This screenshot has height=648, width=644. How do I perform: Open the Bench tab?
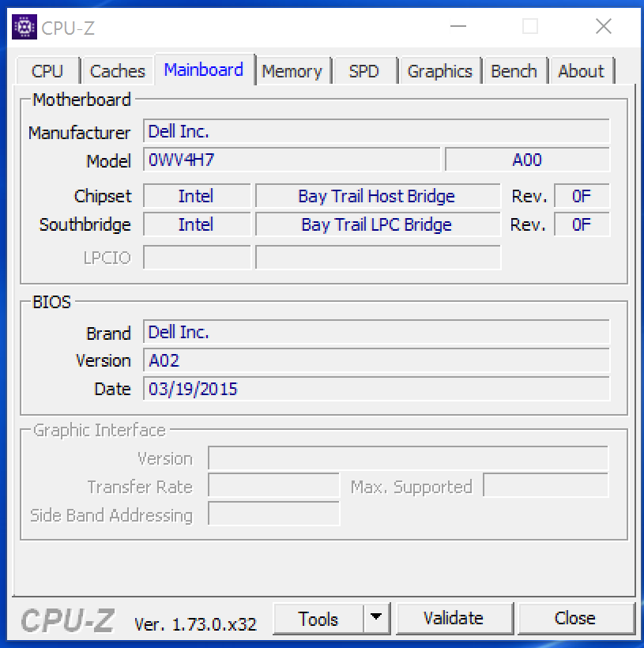tap(514, 71)
